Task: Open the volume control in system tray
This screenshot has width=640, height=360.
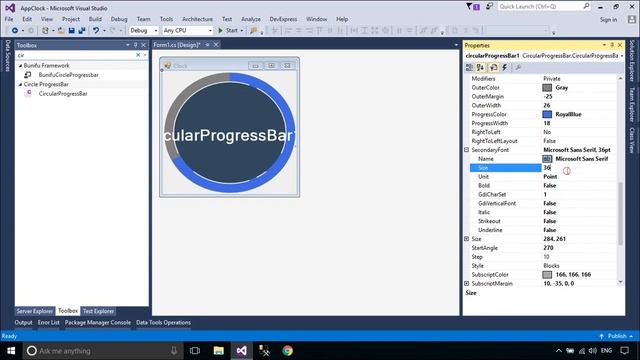Action: click(593, 351)
